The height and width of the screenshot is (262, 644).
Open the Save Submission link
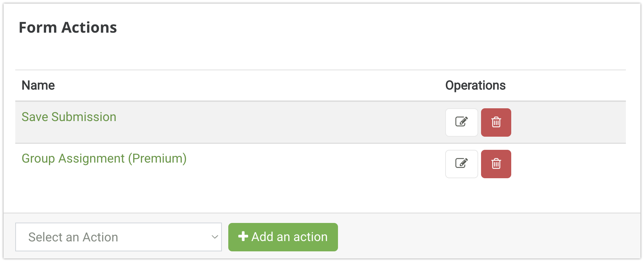point(69,117)
